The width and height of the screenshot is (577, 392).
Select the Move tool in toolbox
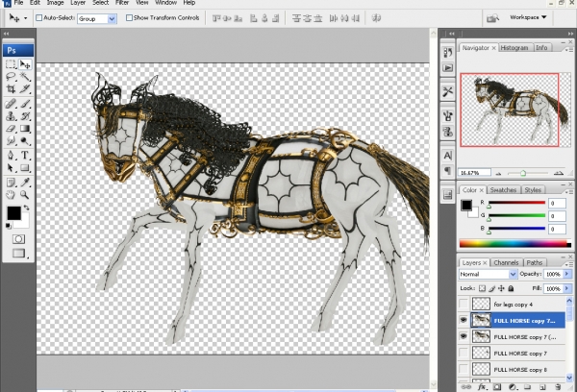pos(25,64)
